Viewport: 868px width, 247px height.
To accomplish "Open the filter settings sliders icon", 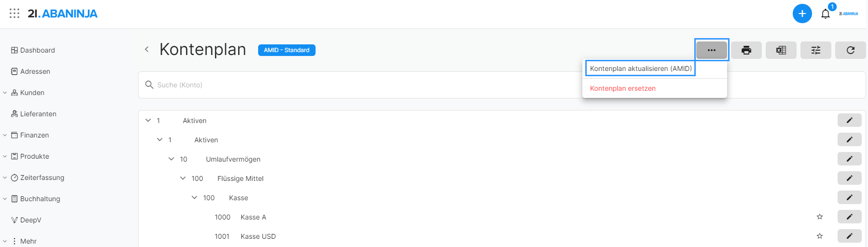I will [x=815, y=50].
